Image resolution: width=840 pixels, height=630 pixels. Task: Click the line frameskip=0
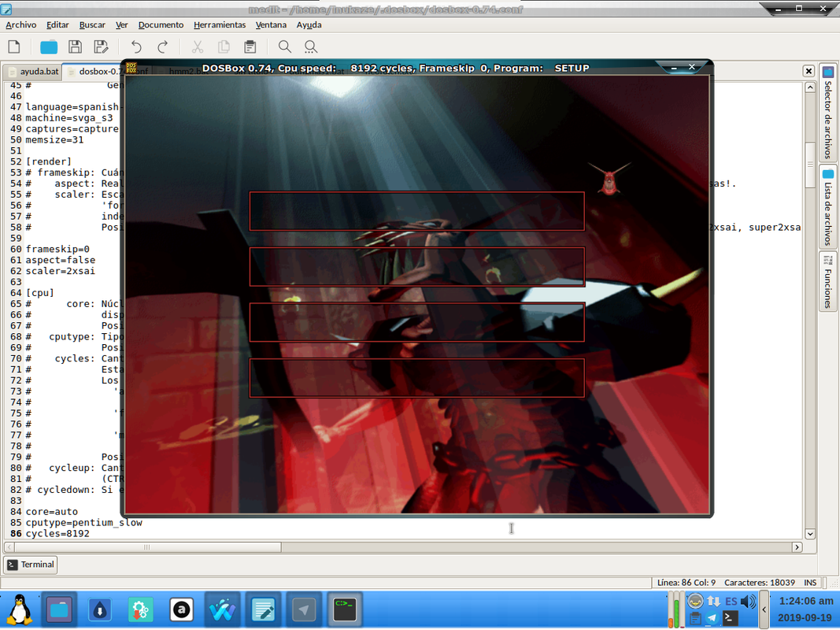pos(57,249)
